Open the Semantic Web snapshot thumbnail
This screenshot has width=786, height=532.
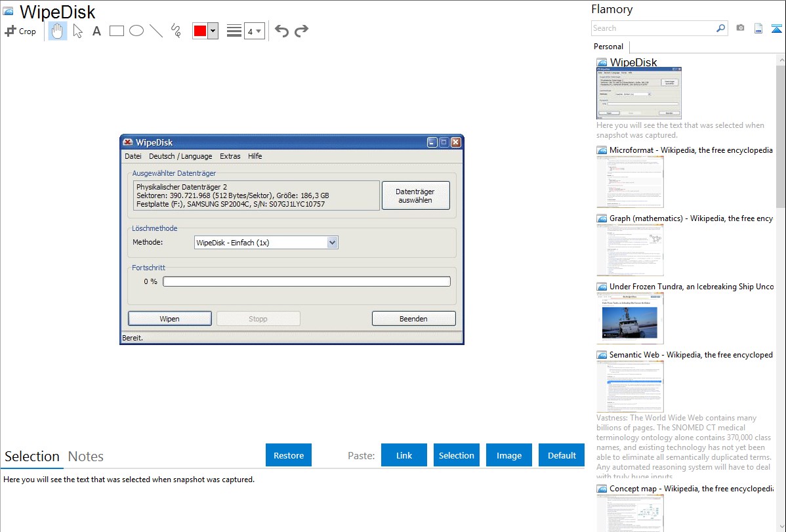[x=630, y=386]
